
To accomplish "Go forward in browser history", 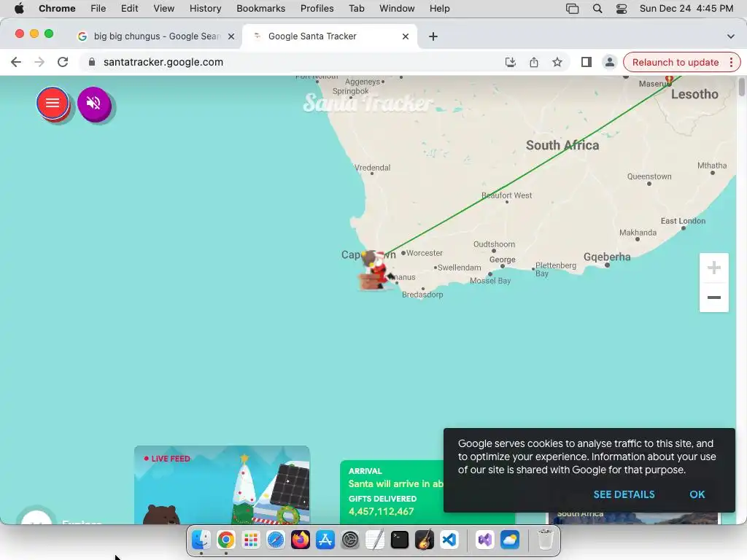I will coord(39,62).
